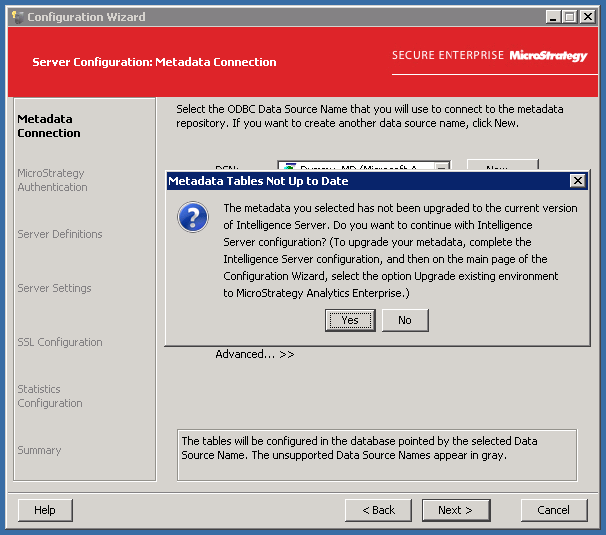Cancel the Configuration Wizard
The height and width of the screenshot is (535, 606).
554,510
